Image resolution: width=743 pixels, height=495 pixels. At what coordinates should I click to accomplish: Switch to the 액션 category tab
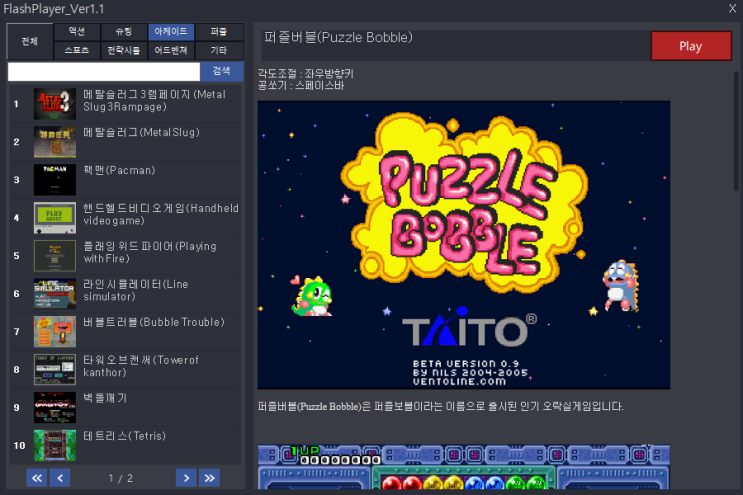[77, 32]
